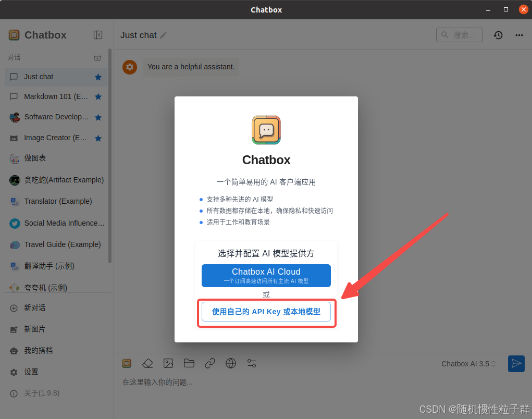Click the eraser clear-context icon
Viewport: 532px width, 419px height.
(x=147, y=363)
